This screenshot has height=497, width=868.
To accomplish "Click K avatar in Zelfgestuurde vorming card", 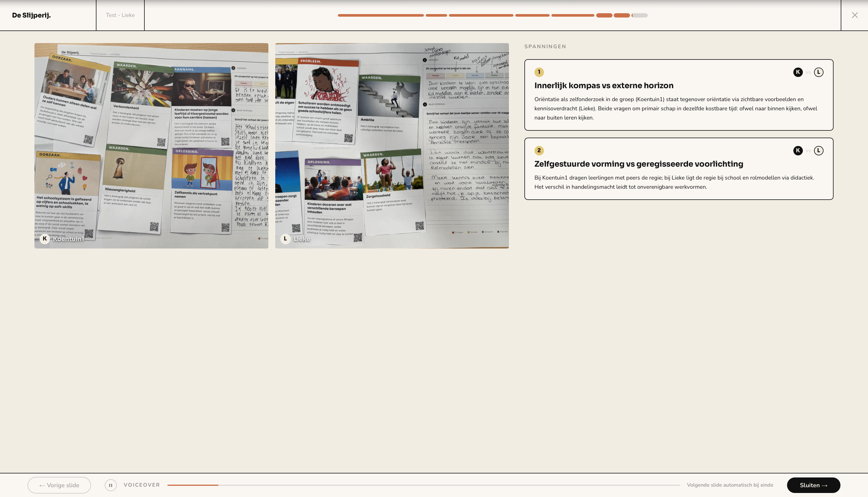I will pyautogui.click(x=798, y=151).
